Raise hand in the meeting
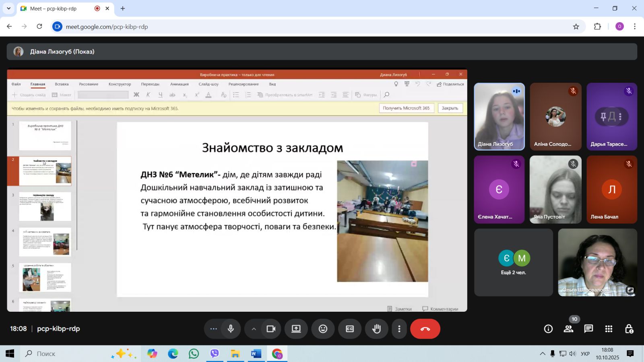The height and width of the screenshot is (362, 644). click(x=376, y=329)
